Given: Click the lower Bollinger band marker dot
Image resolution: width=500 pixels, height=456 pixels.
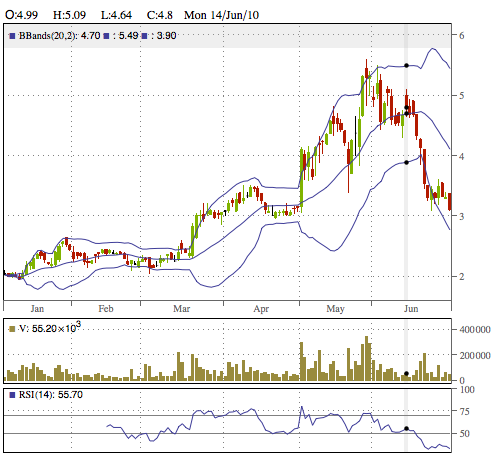Looking at the screenshot, I should pyautogui.click(x=406, y=162).
